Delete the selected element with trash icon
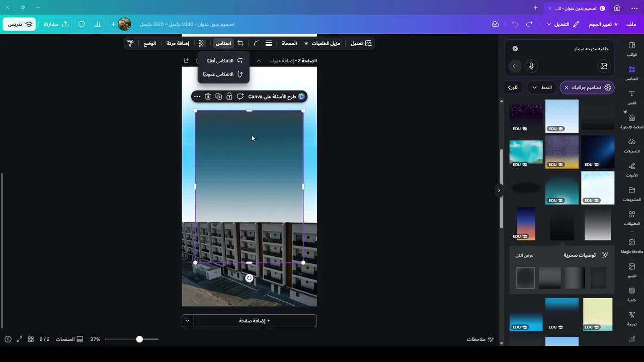The image size is (644, 362). [208, 97]
